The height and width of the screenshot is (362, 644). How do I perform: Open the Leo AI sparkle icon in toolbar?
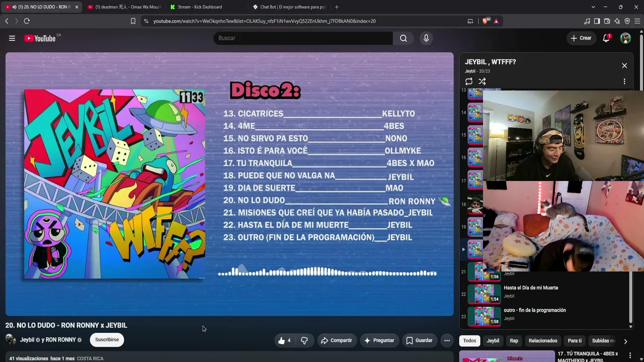[x=617, y=21]
